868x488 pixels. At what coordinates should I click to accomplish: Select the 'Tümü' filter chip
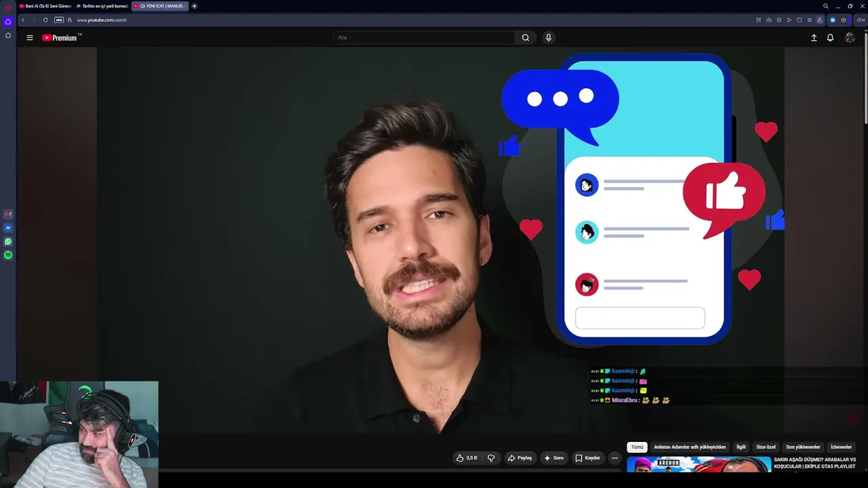click(637, 447)
